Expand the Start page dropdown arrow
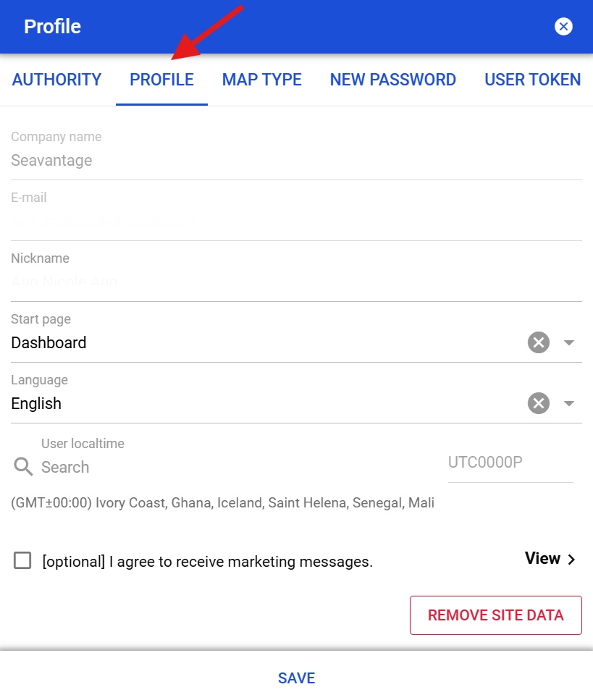Viewport: 593px width, 700px height. pyautogui.click(x=569, y=342)
